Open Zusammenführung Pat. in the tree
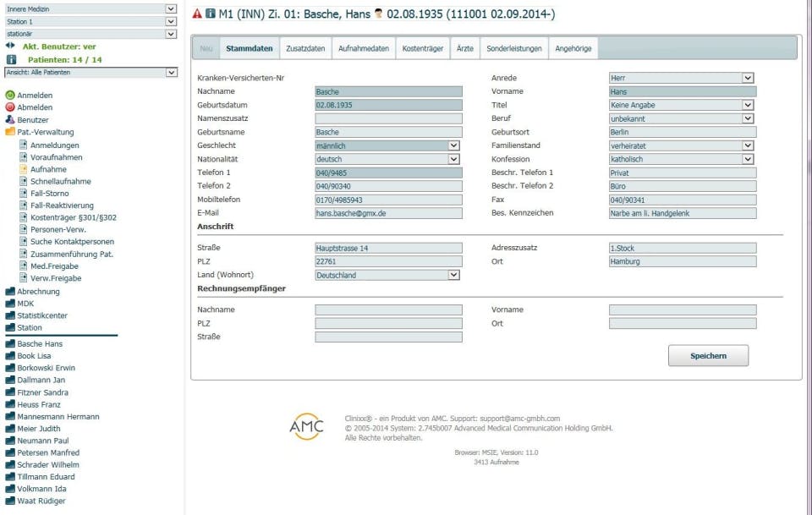 pyautogui.click(x=72, y=255)
